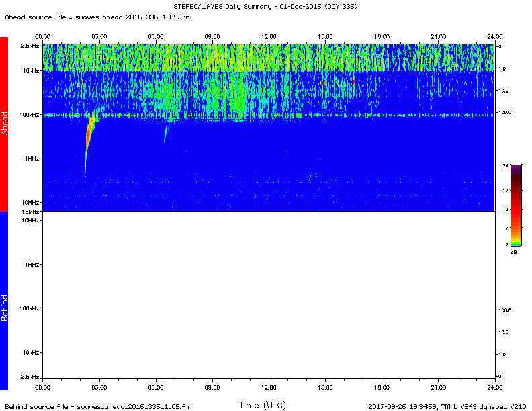Click the empty Behind spectrogram panel
Viewport: 532px width, 411px height.
tap(269, 300)
